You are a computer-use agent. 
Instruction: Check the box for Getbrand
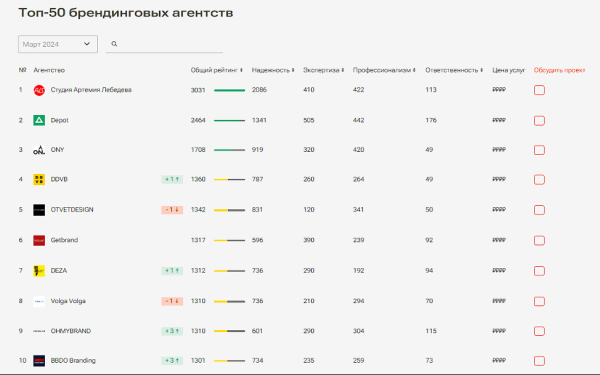[539, 240]
